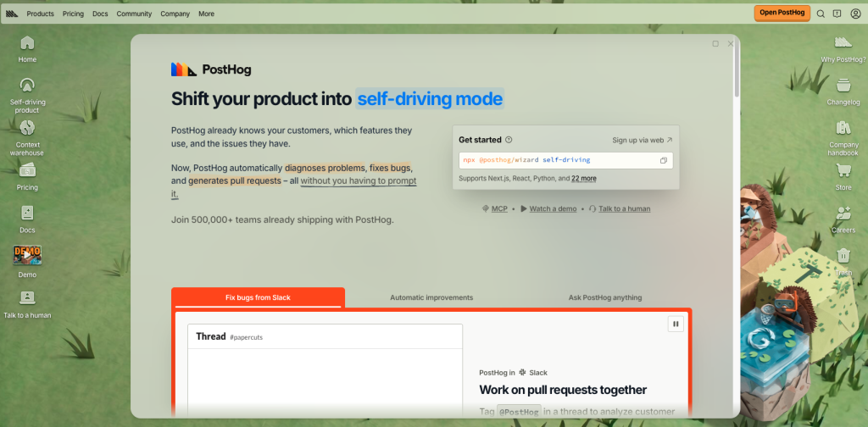Open the Trash desktop icon
868x427 pixels.
(843, 262)
